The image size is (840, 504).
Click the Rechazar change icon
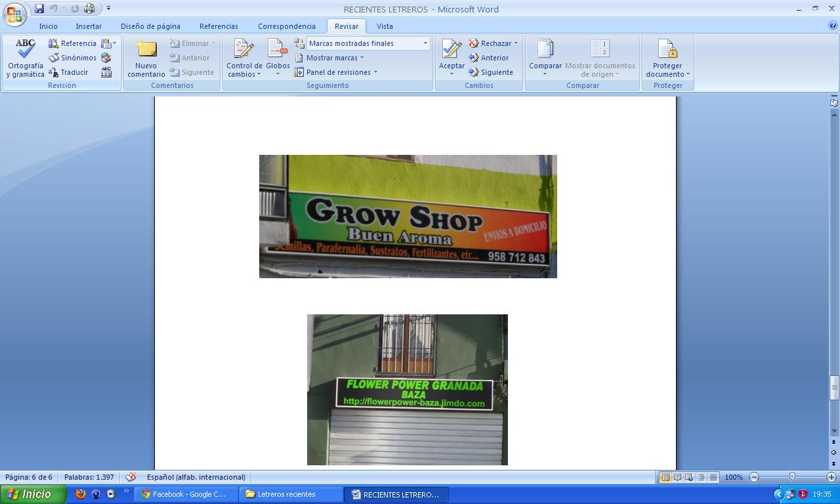pyautogui.click(x=474, y=43)
